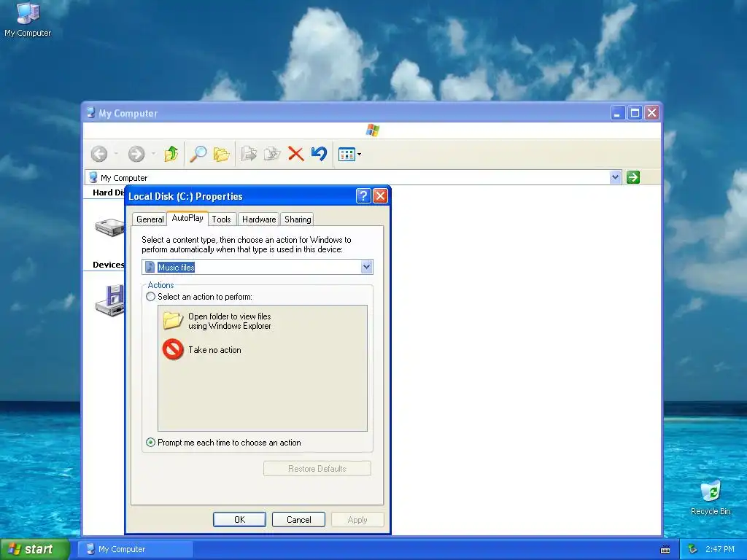Image resolution: width=747 pixels, height=560 pixels.
Task: Open the Forward button history dropdown arrow
Action: point(153,154)
